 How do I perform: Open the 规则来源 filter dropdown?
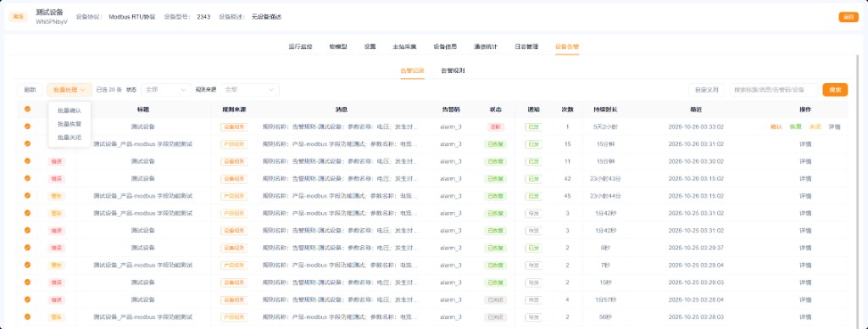pyautogui.click(x=250, y=90)
